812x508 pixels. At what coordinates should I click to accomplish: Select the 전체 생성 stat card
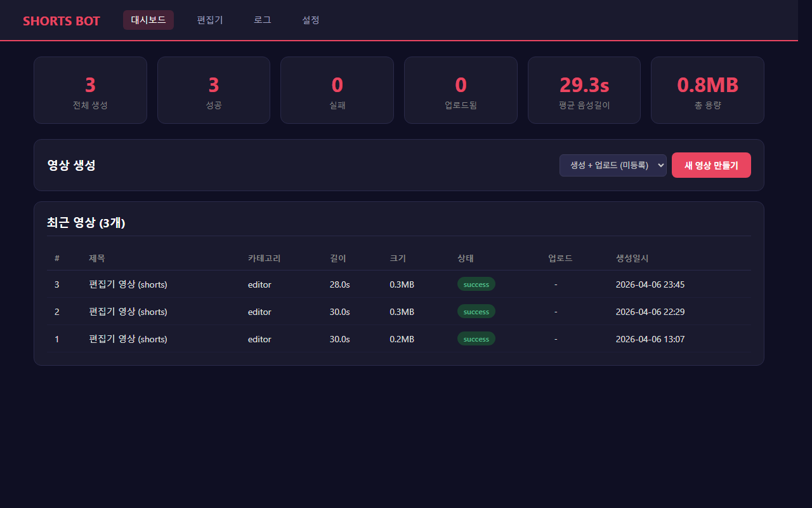[x=90, y=90]
